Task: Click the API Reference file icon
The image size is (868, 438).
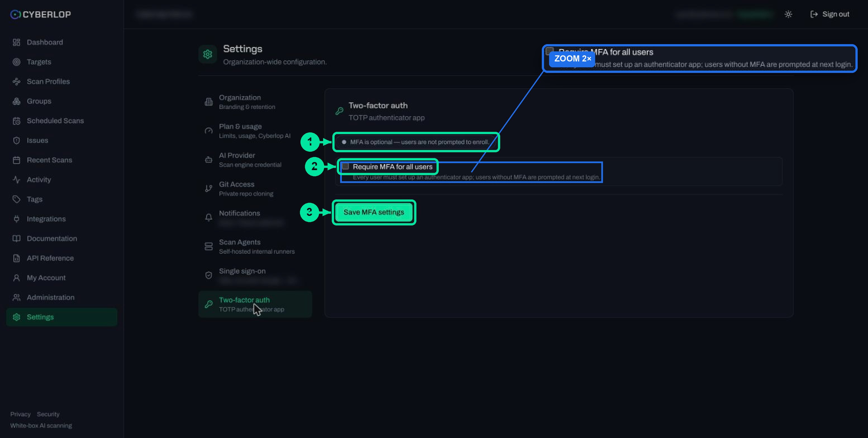Action: click(16, 258)
